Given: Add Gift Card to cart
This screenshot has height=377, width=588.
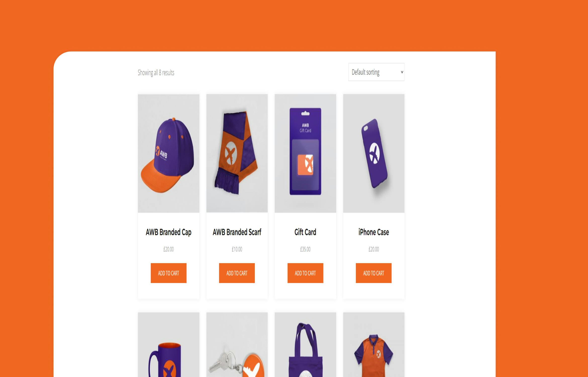Looking at the screenshot, I should click(305, 273).
